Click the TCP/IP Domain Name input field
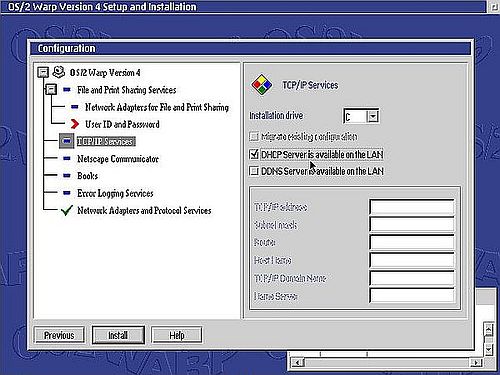This screenshot has height=375, width=500. [x=412, y=278]
